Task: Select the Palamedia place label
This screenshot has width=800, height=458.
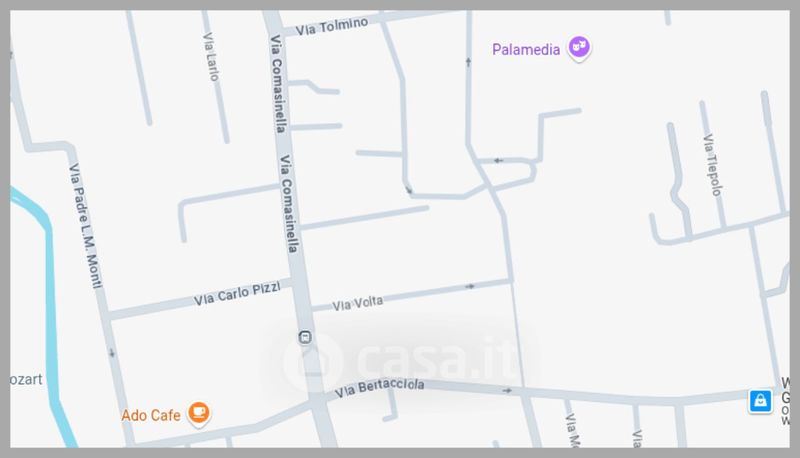Action: (x=526, y=49)
